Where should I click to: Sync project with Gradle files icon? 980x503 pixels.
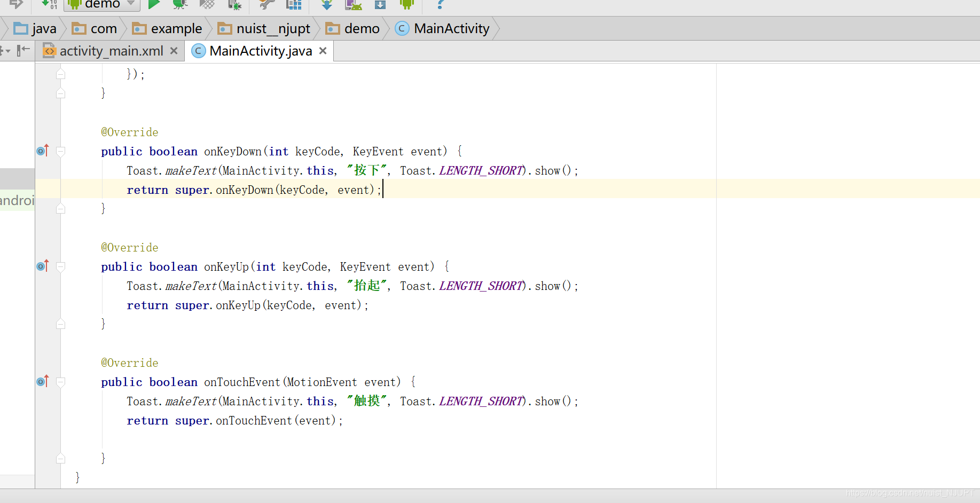click(327, 4)
